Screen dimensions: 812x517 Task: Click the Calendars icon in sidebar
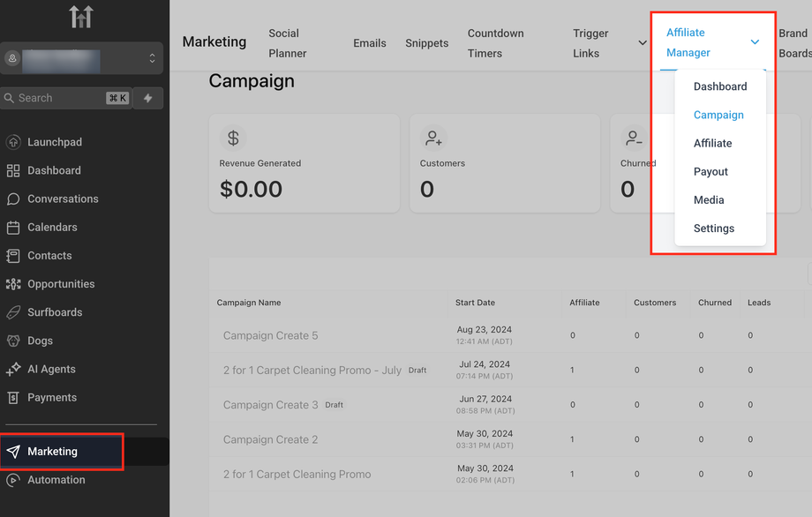click(13, 228)
